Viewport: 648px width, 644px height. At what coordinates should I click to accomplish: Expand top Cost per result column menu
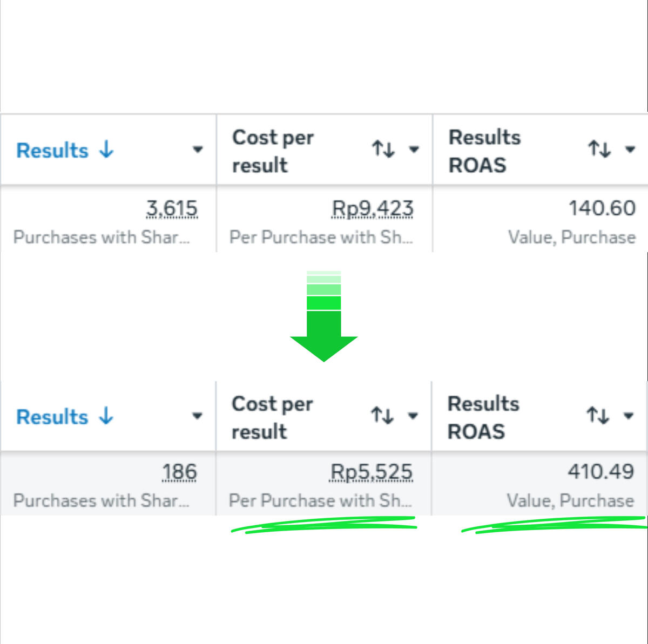pyautogui.click(x=414, y=150)
